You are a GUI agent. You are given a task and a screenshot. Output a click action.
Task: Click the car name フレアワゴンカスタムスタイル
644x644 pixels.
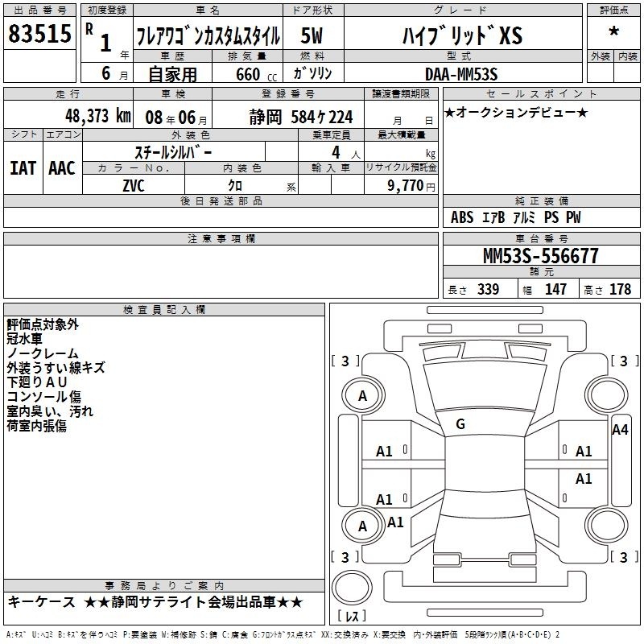tap(208, 35)
